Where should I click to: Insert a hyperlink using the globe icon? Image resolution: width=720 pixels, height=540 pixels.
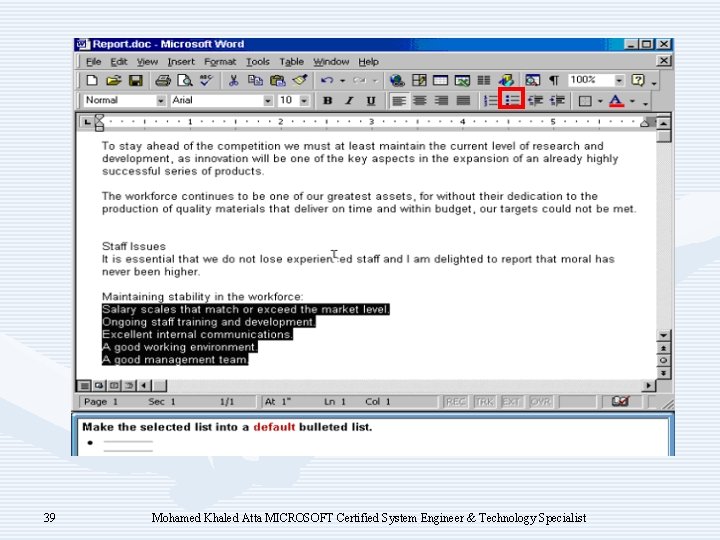tap(397, 81)
